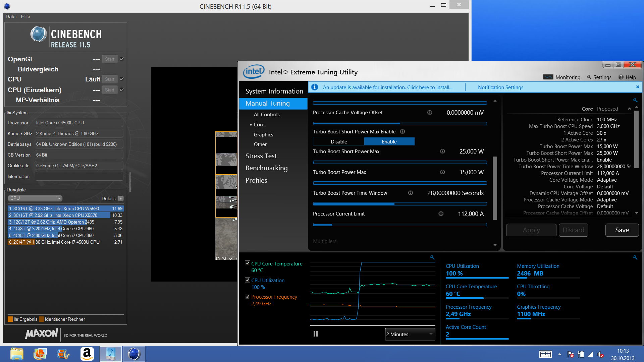Click Save button in XTU
Image resolution: width=644 pixels, height=362 pixels.
[622, 230]
